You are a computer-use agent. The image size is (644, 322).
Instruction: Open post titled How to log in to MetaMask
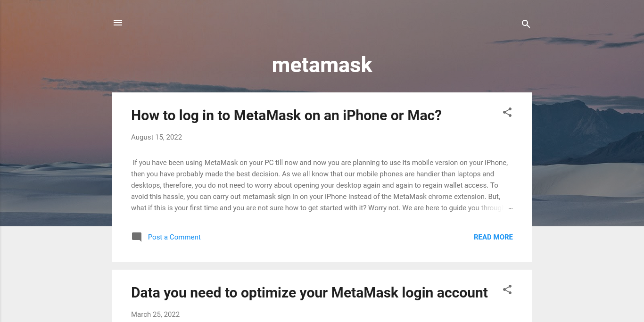286,115
